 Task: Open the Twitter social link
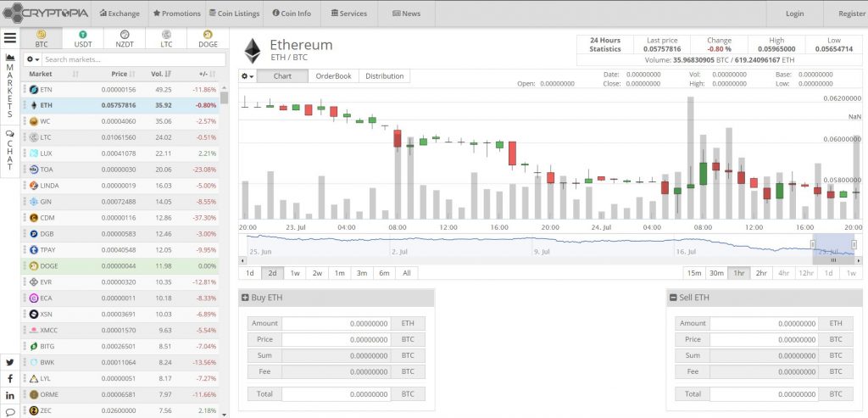(10, 363)
